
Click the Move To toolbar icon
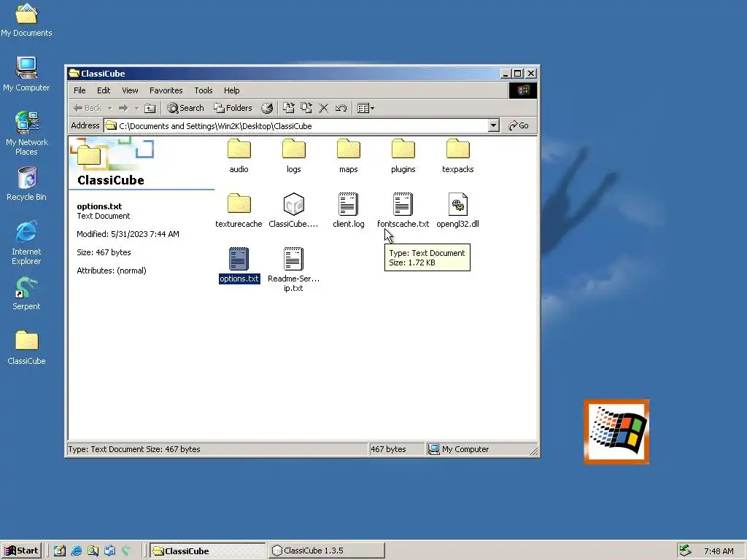(x=288, y=108)
